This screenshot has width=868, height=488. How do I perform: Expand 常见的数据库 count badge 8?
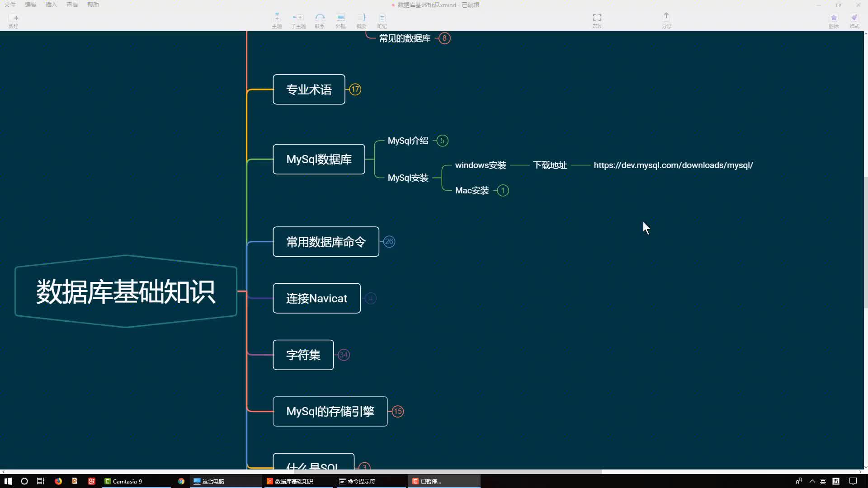coord(444,38)
